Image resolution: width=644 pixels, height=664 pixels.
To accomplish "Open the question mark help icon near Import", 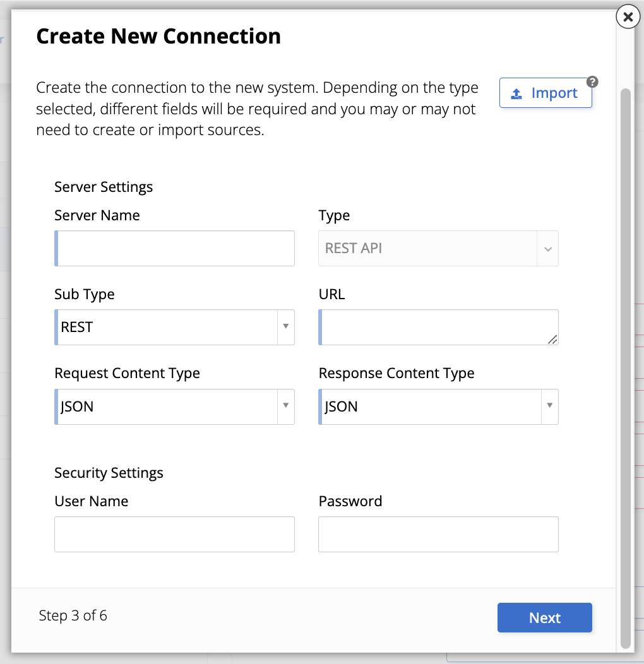I will pos(592,81).
